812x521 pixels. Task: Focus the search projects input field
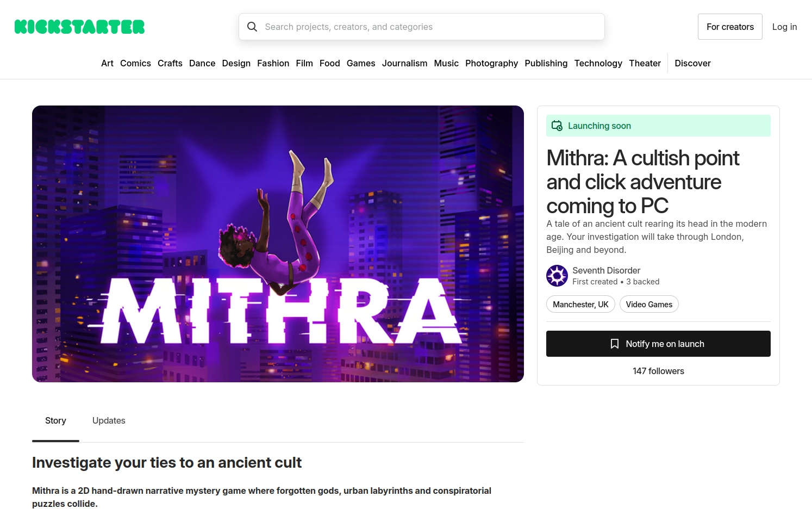click(x=429, y=27)
